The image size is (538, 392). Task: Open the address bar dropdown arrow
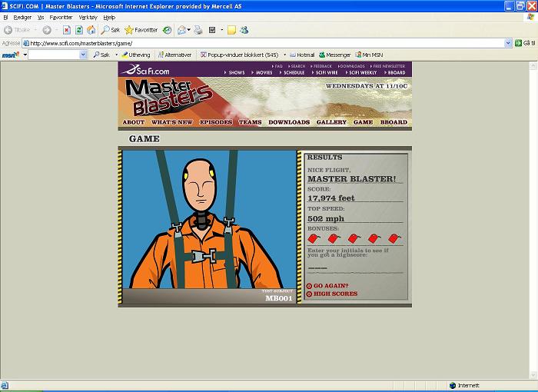coord(508,43)
